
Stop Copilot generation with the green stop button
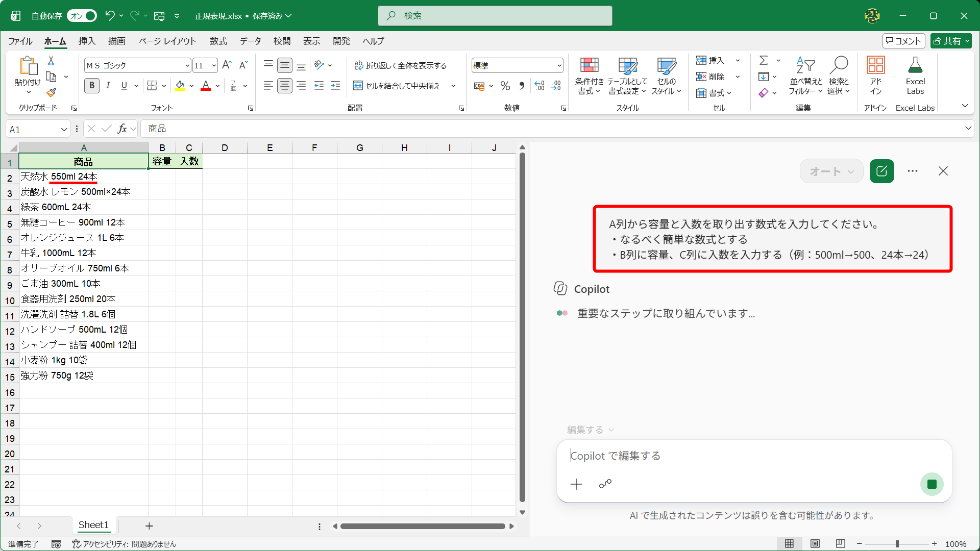(x=932, y=484)
